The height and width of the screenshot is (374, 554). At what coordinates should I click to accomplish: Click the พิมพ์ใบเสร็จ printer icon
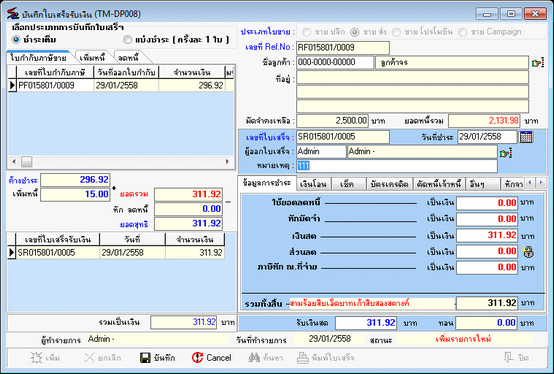302,357
